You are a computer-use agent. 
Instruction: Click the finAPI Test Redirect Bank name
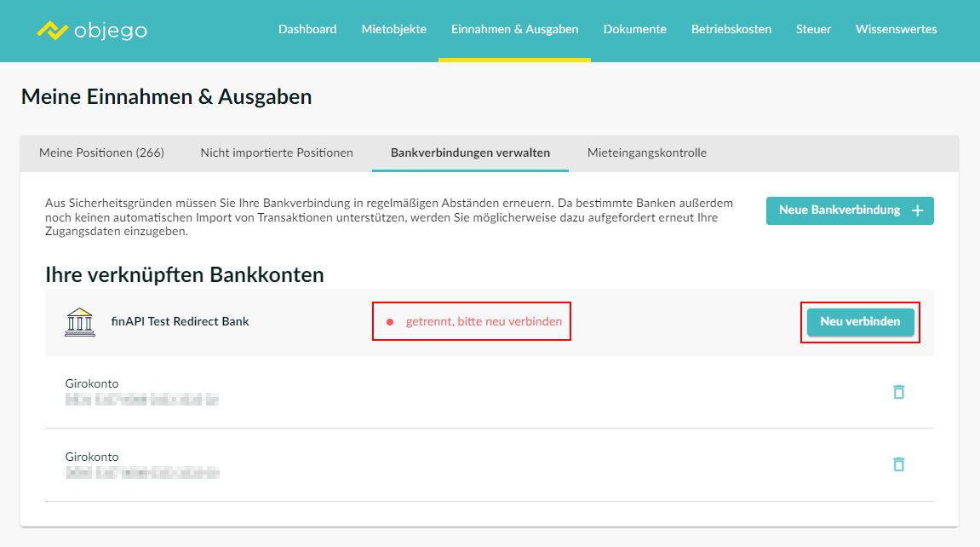click(180, 322)
